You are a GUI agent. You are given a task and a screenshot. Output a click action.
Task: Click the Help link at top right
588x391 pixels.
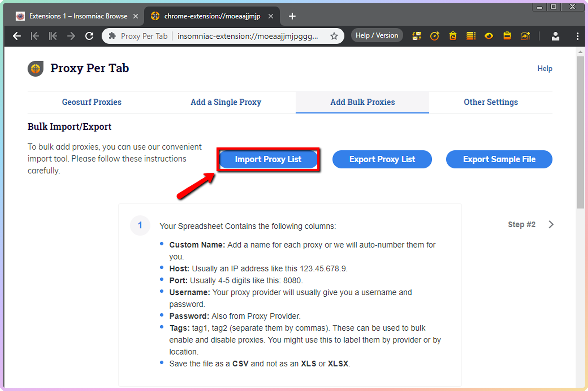pyautogui.click(x=545, y=68)
